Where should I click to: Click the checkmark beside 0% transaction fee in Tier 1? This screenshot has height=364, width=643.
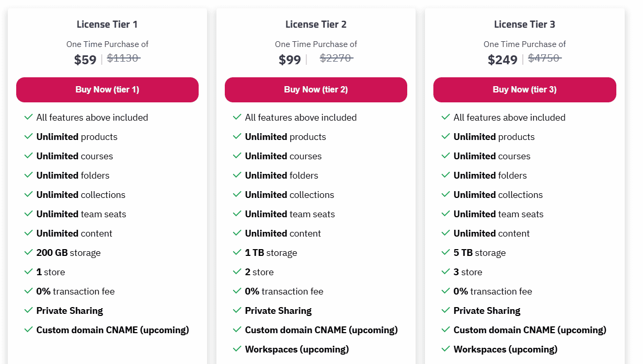pyautogui.click(x=29, y=291)
